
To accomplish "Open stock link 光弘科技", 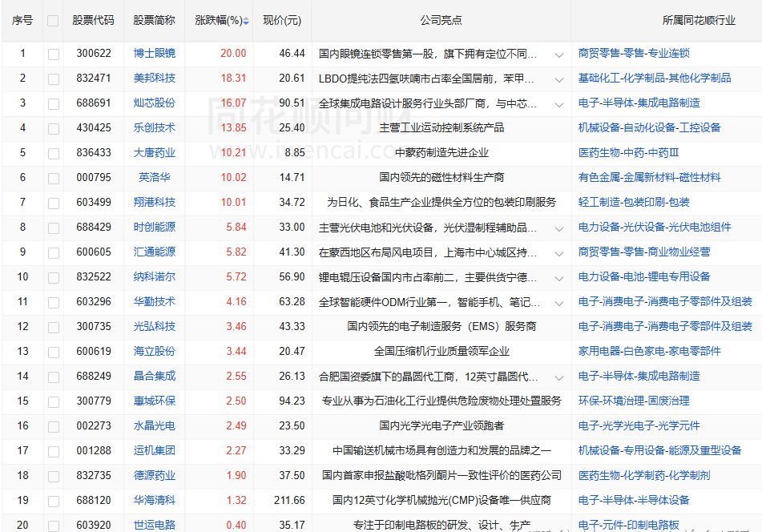I will pyautogui.click(x=154, y=326).
